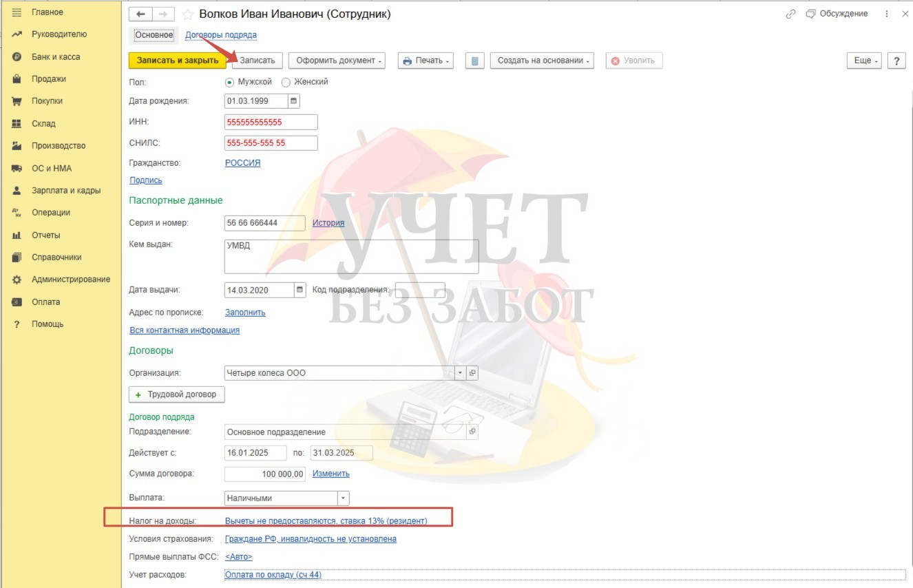Open Оплата по окладу (сч 44) link
The image size is (913, 588).
tap(273, 575)
